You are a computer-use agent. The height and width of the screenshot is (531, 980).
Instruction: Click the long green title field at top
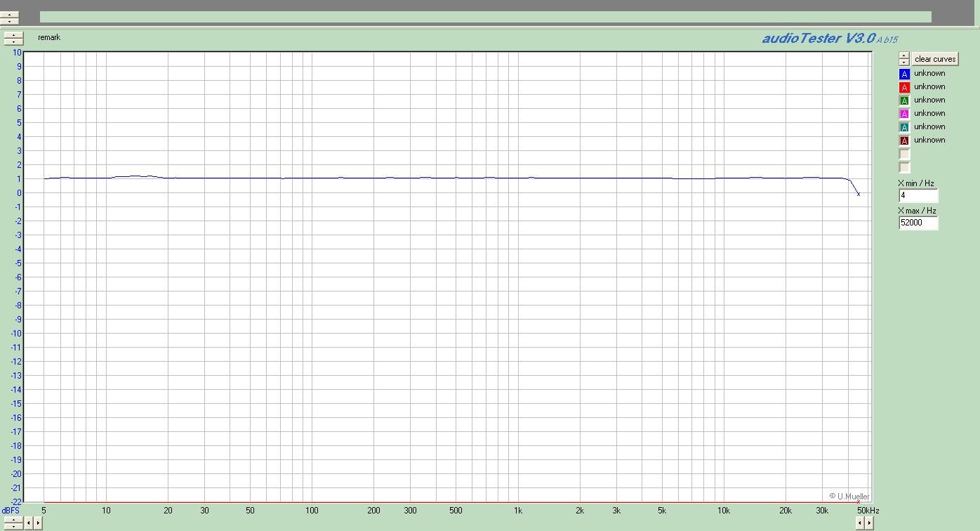click(486, 17)
